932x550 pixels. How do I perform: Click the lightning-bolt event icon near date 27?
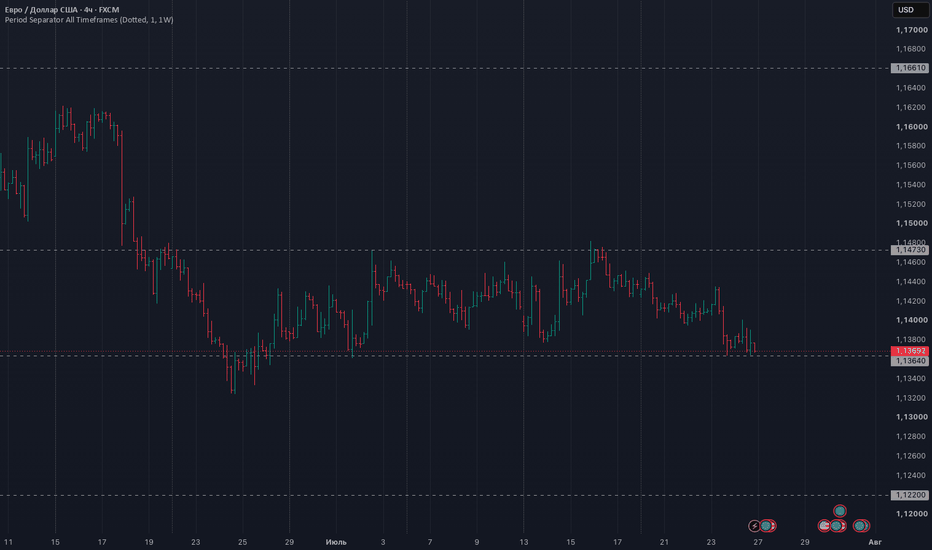pos(754,526)
